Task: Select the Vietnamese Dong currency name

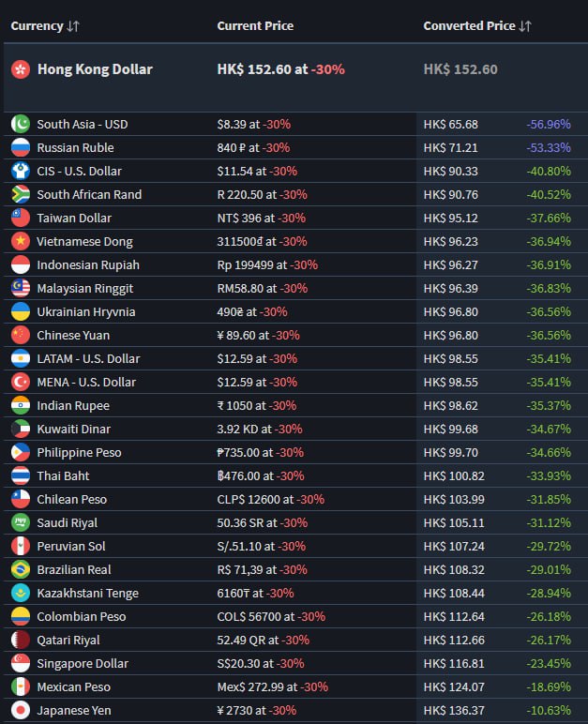Action: (85, 241)
